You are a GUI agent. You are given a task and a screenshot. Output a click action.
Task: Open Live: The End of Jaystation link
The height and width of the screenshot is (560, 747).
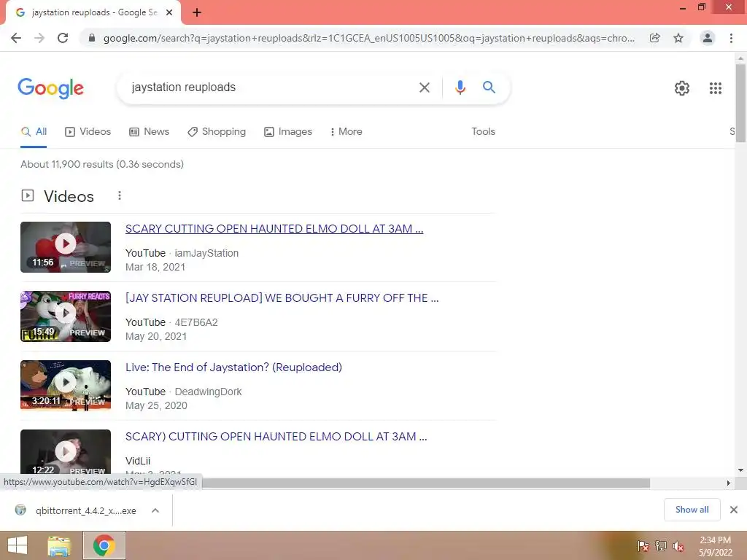click(x=233, y=367)
